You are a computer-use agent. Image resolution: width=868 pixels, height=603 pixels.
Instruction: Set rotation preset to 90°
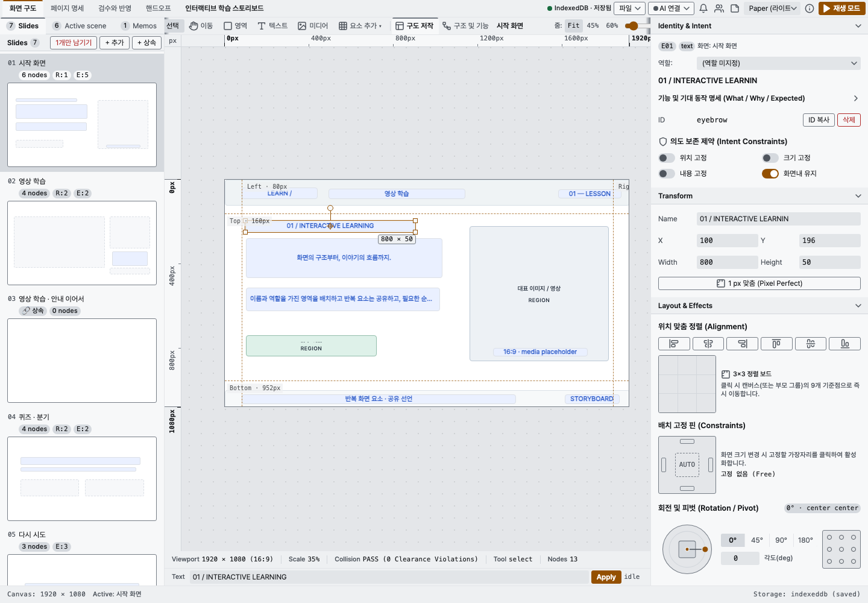(x=781, y=540)
